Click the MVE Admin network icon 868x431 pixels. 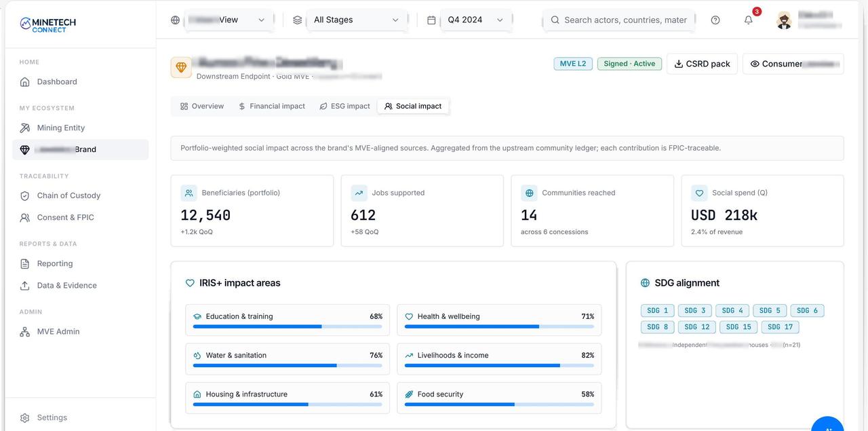25,331
